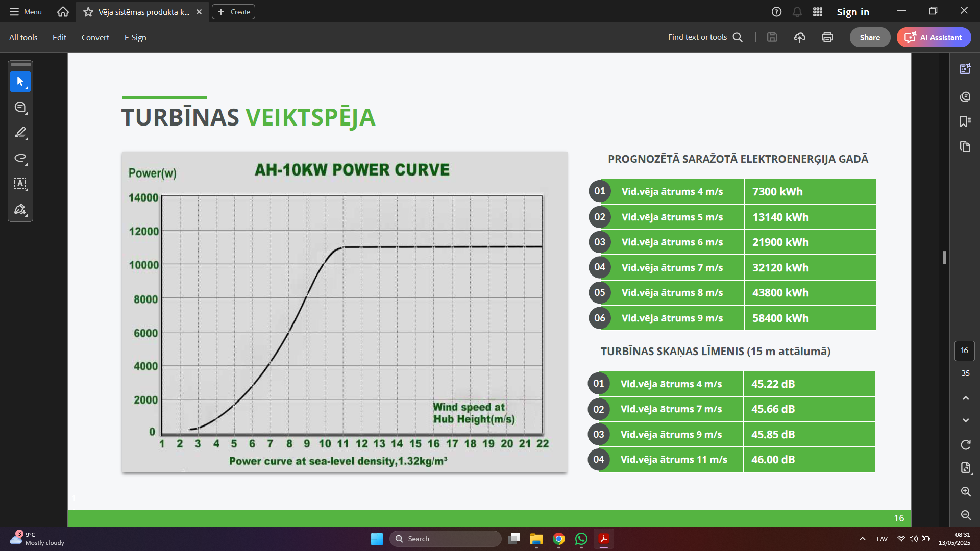
Task: Go to the next page chevron
Action: 965,420
